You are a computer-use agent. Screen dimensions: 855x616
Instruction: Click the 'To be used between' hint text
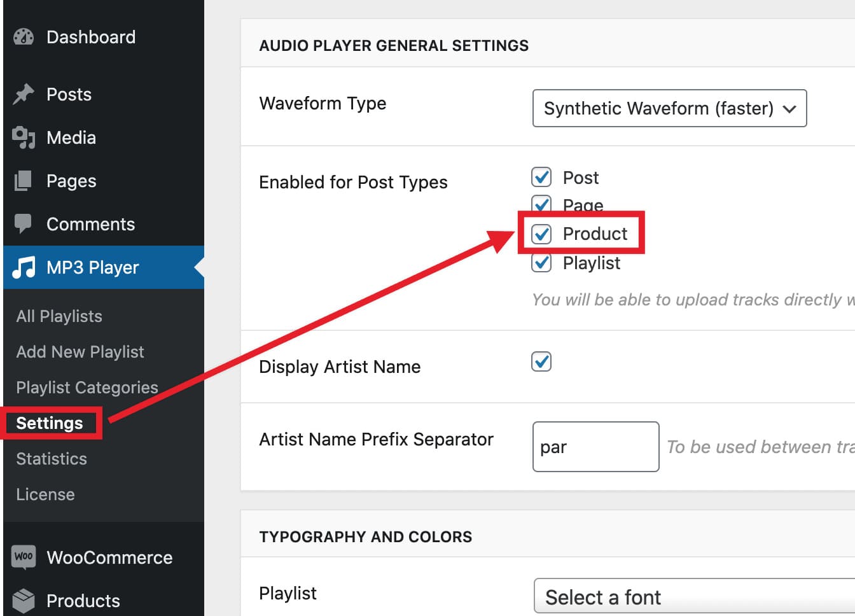tap(761, 447)
